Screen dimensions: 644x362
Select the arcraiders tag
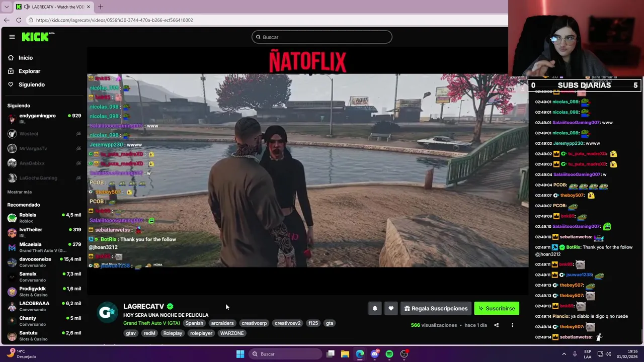coord(222,323)
